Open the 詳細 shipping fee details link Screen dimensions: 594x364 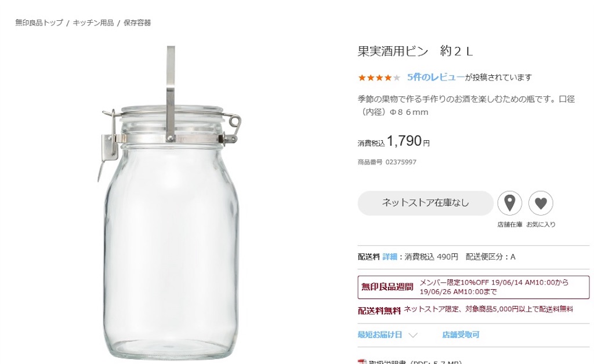(390, 257)
